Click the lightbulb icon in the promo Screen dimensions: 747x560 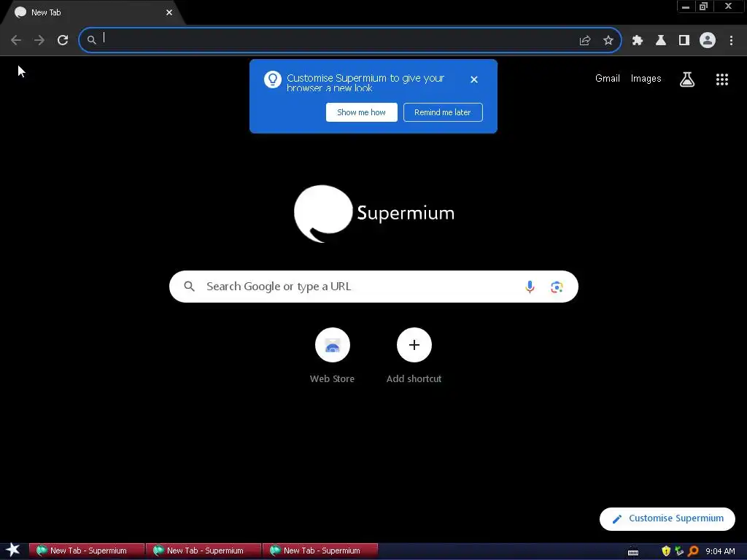click(x=273, y=79)
